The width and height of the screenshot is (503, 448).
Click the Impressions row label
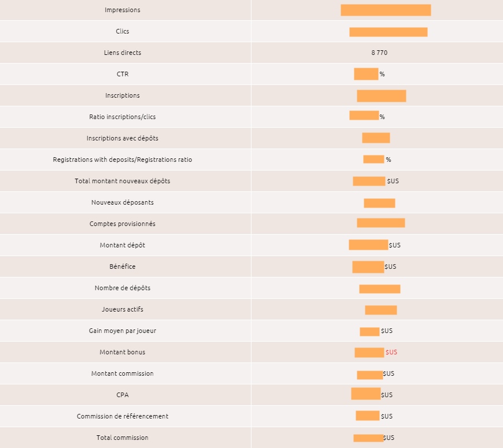tap(123, 10)
